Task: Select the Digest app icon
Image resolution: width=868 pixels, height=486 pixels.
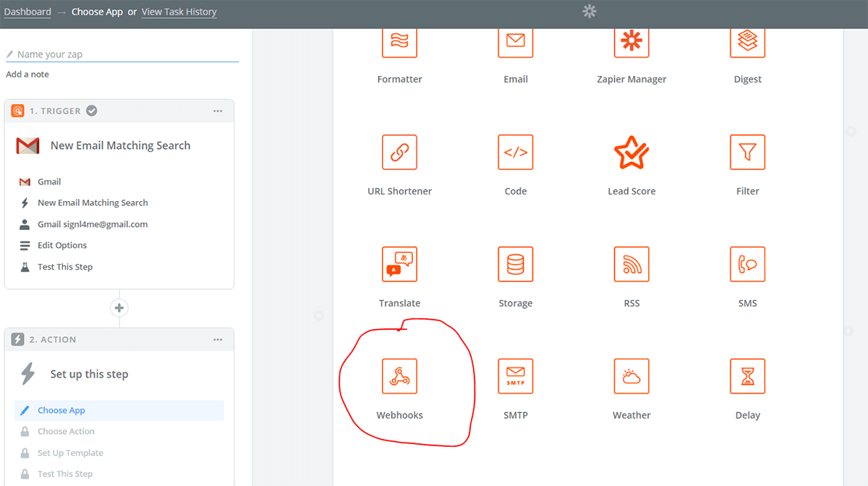Action: pos(748,41)
